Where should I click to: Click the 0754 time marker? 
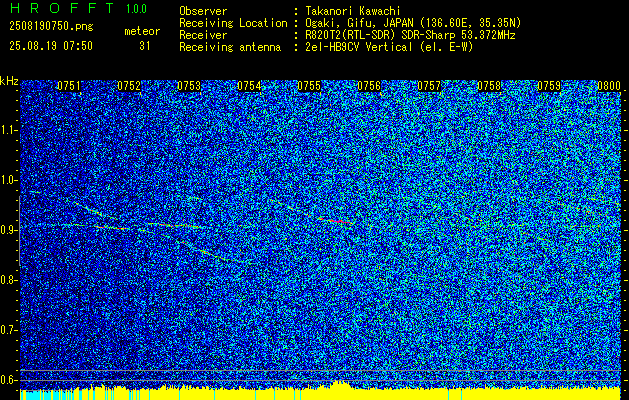click(x=249, y=86)
